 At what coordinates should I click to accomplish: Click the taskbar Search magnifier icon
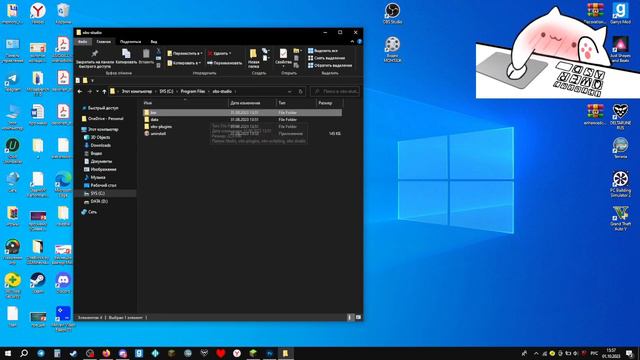point(24,353)
